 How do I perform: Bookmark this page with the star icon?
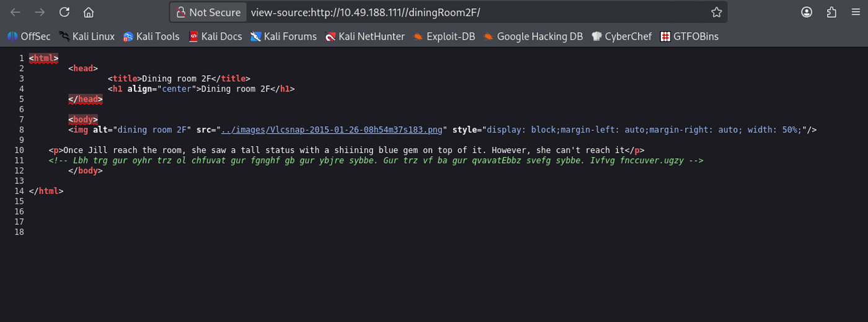click(717, 12)
